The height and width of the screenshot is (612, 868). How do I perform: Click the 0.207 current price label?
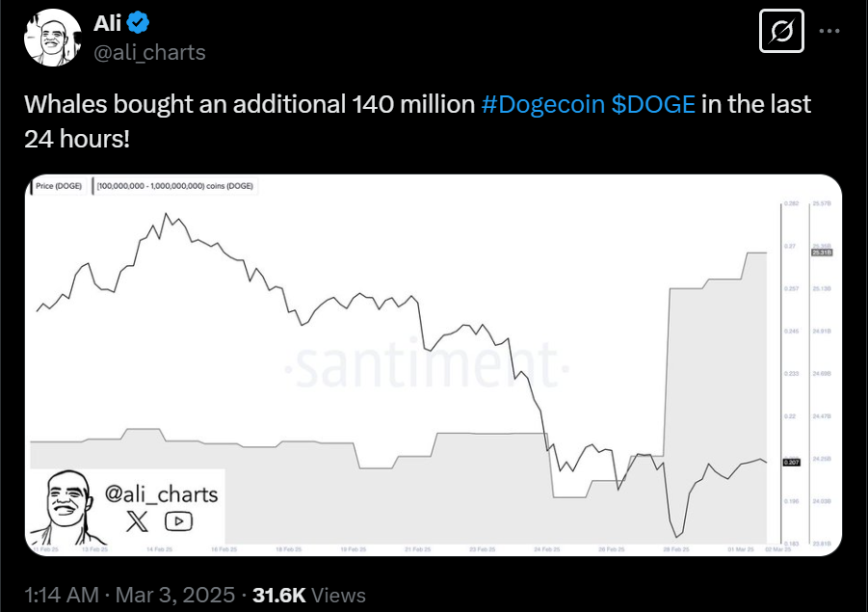click(x=793, y=463)
